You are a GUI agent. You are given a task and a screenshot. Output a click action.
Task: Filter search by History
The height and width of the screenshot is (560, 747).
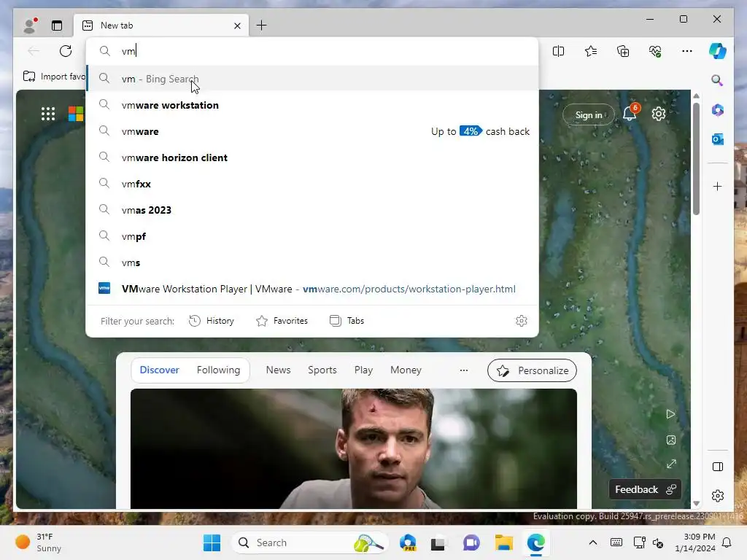point(212,321)
